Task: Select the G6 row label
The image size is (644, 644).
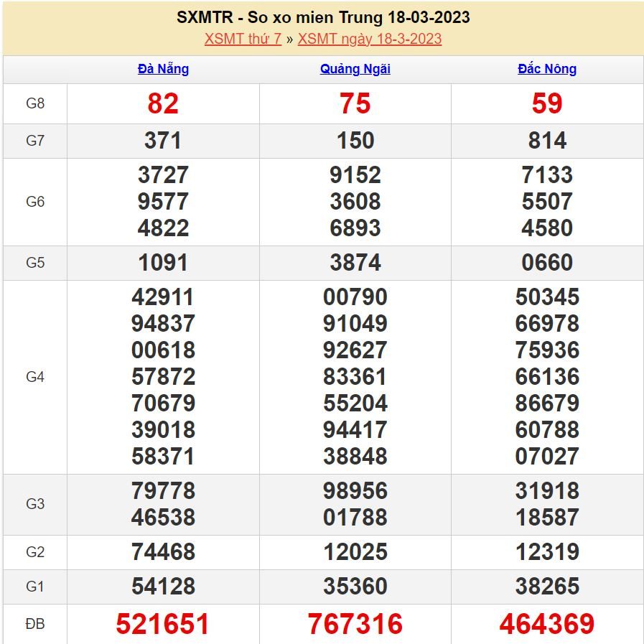Action: click(35, 202)
